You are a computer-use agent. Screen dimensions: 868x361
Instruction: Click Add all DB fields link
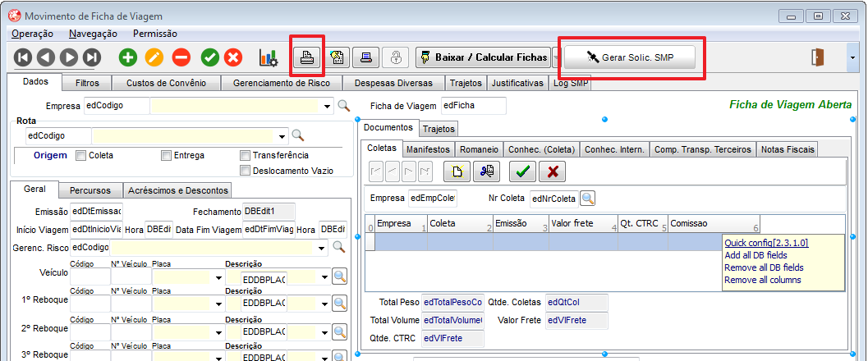(755, 255)
